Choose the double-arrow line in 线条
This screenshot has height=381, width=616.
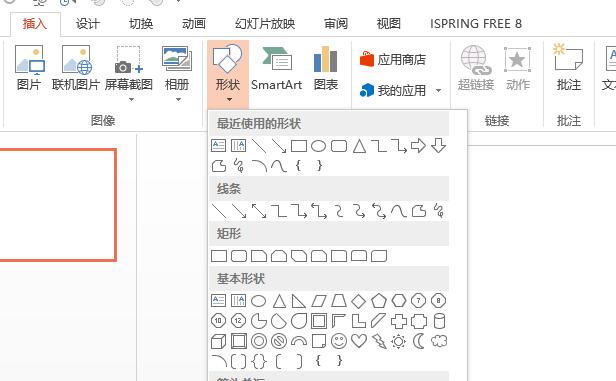click(259, 211)
